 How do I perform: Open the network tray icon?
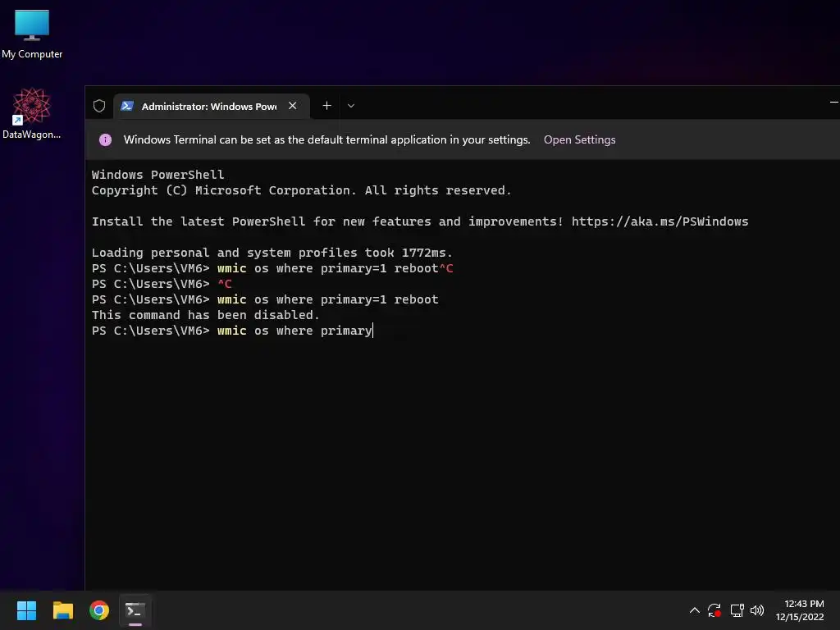[x=737, y=610]
